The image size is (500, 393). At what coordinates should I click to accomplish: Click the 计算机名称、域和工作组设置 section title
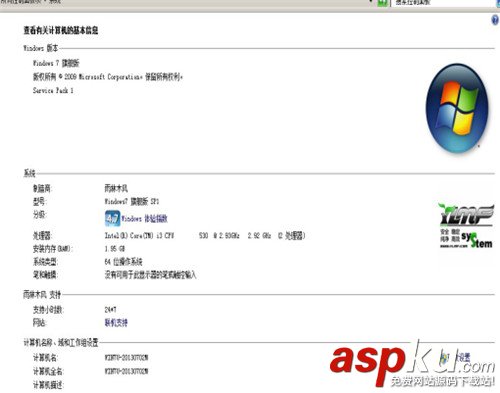61,342
